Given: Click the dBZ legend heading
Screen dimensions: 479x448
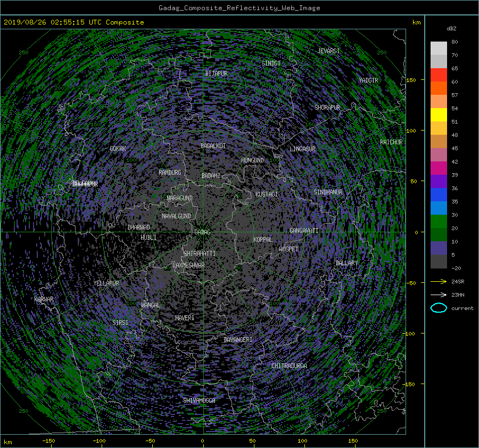Looking at the screenshot, I should click(451, 29).
